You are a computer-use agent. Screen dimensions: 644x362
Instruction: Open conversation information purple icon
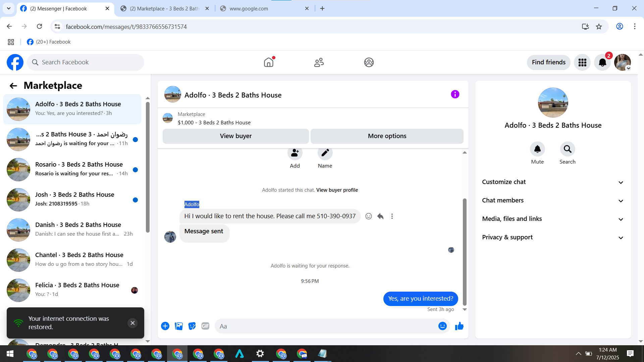455,95
